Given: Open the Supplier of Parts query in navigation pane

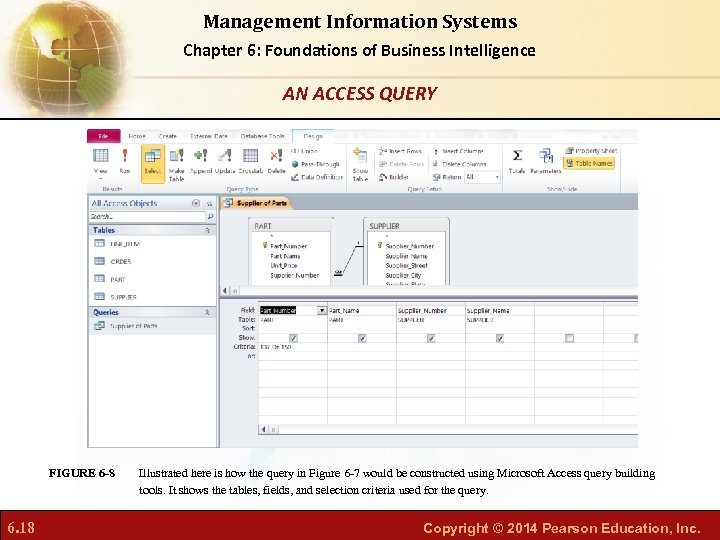Looking at the screenshot, I should [x=126, y=326].
